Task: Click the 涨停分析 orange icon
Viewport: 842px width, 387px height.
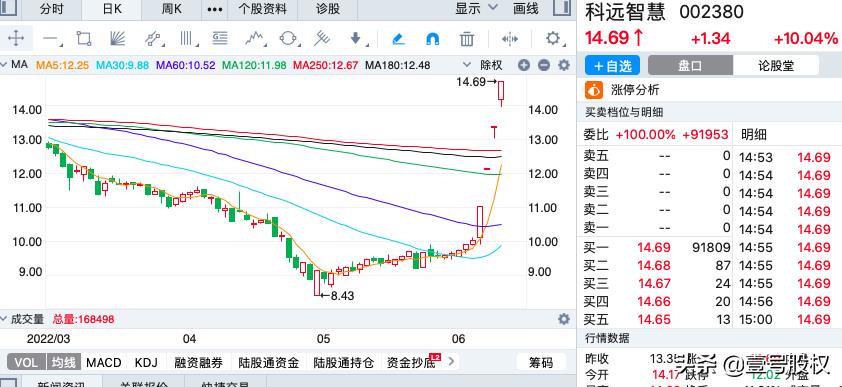Action: tap(594, 90)
